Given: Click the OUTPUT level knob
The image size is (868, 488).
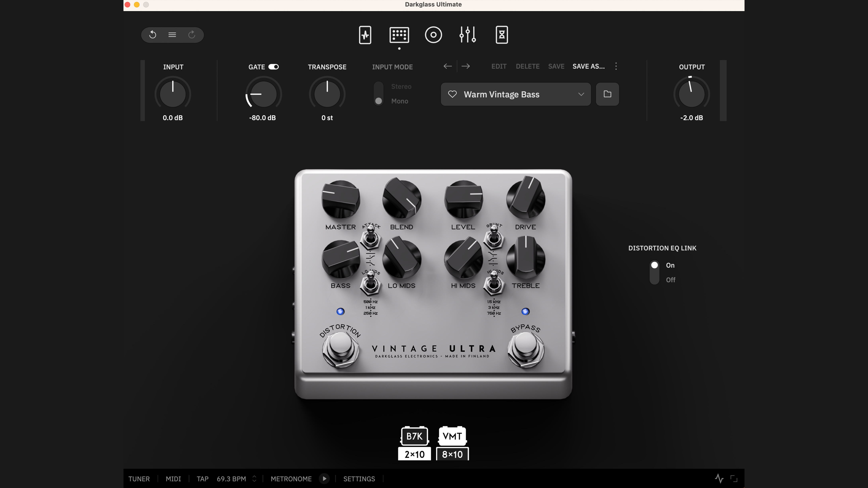Looking at the screenshot, I should point(691,94).
